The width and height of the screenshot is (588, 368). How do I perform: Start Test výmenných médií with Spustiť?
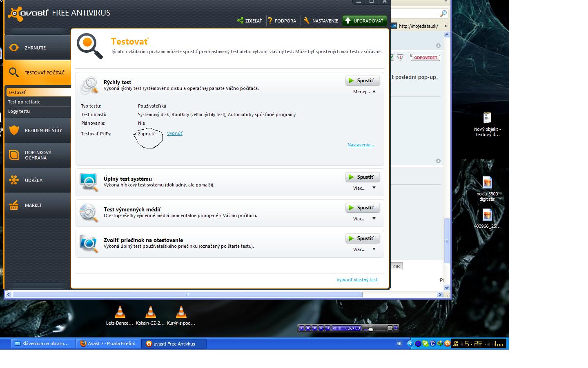(363, 208)
